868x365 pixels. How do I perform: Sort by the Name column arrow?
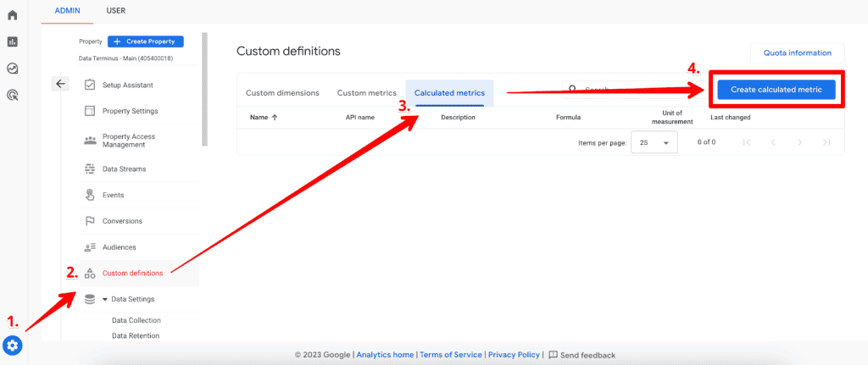click(x=275, y=117)
